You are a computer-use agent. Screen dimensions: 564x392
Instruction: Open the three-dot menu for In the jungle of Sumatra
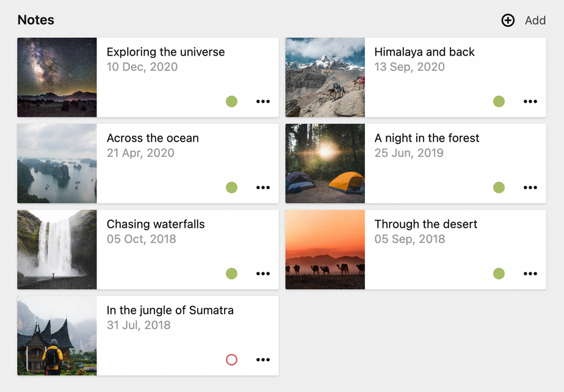263,360
